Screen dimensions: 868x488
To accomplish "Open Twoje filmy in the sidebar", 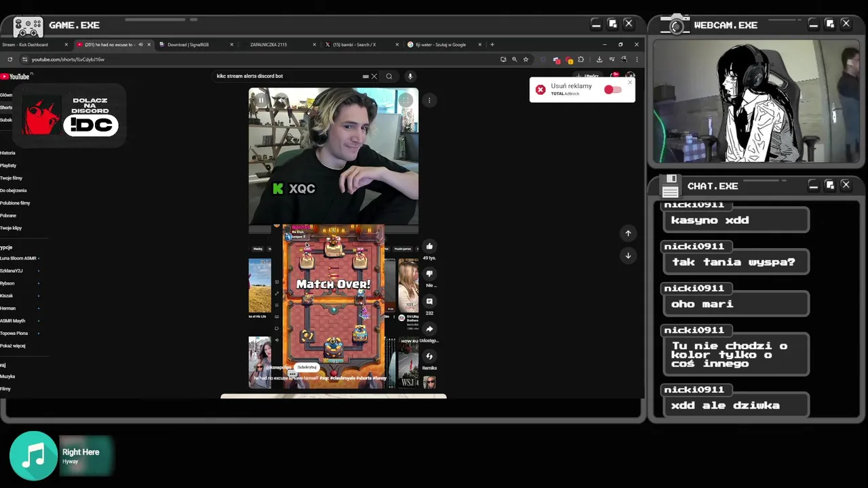I will coord(11,178).
